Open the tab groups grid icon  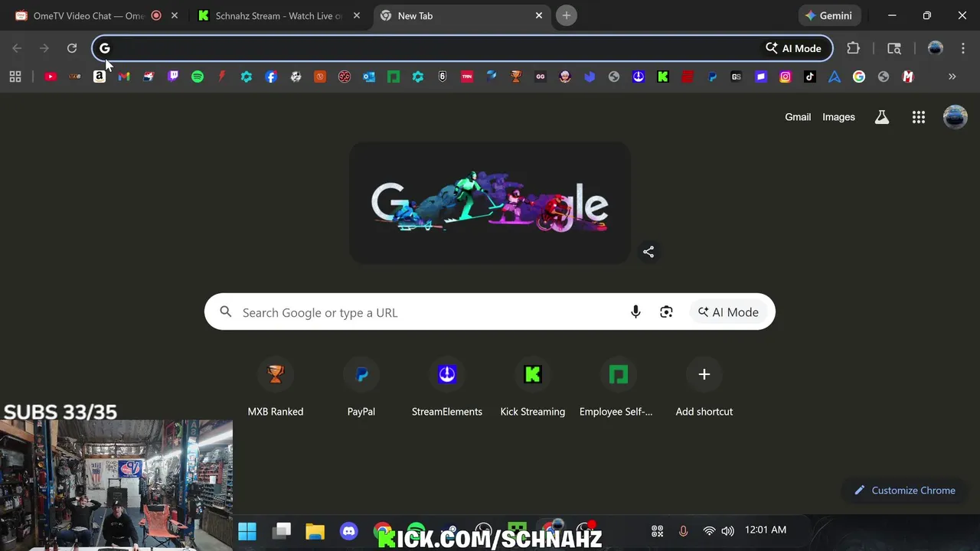(x=15, y=77)
